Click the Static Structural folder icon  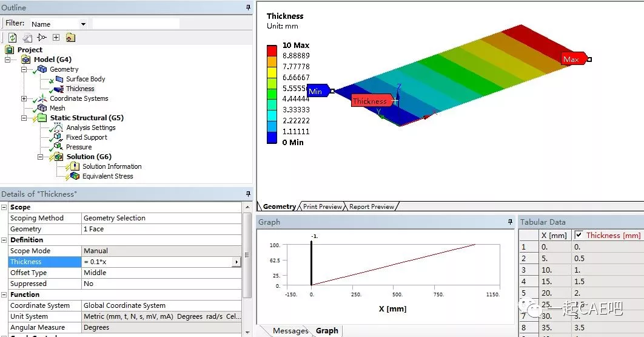click(42, 118)
